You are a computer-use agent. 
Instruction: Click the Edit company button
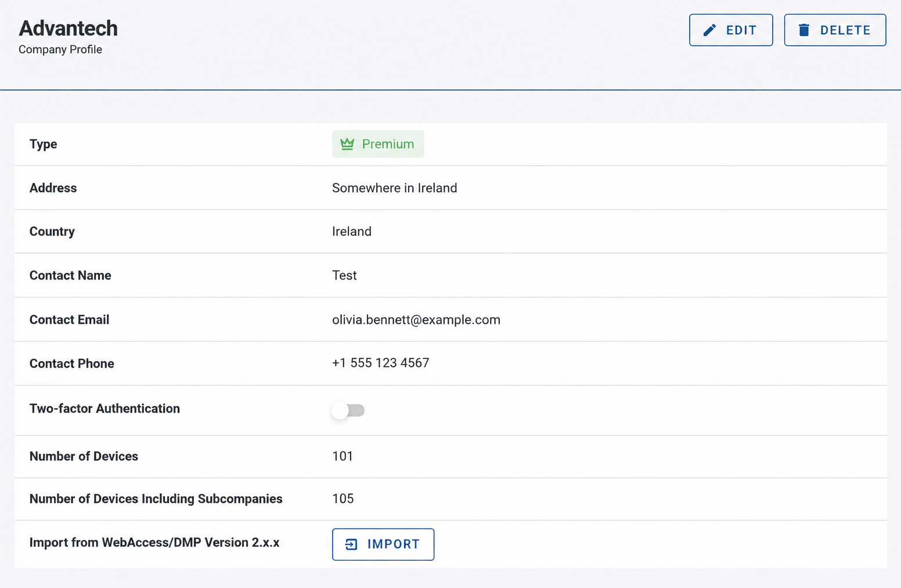tap(731, 30)
